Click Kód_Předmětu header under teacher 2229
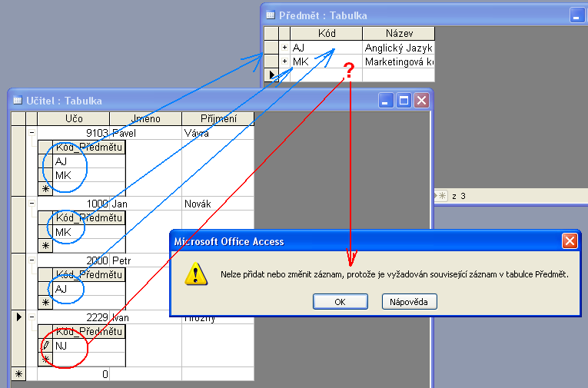Screen dimensions: 588x388 click(89, 331)
